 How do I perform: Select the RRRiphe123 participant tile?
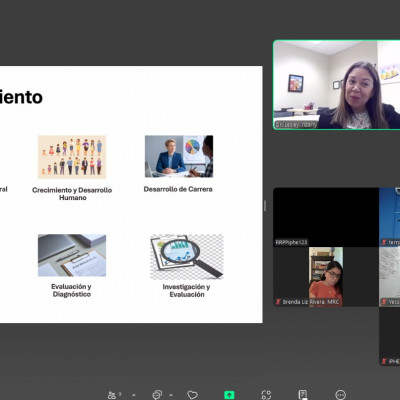point(326,217)
